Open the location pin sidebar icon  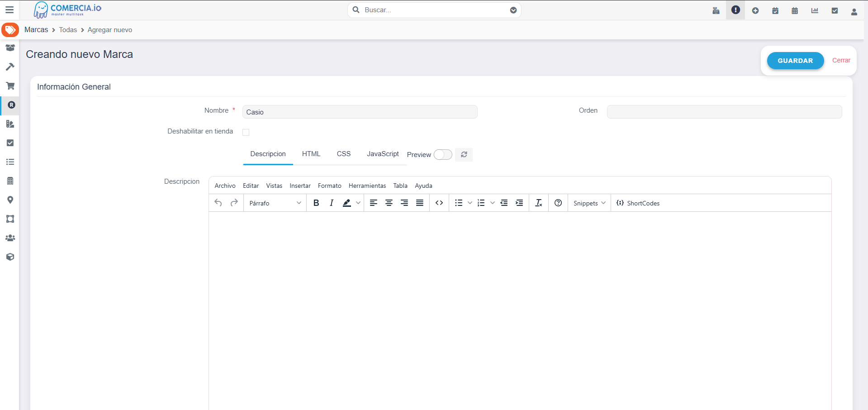[10, 200]
